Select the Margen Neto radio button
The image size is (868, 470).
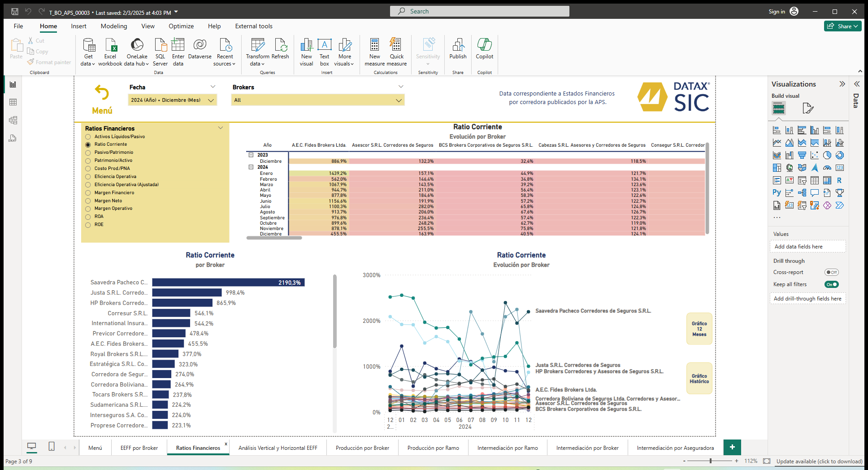click(88, 200)
